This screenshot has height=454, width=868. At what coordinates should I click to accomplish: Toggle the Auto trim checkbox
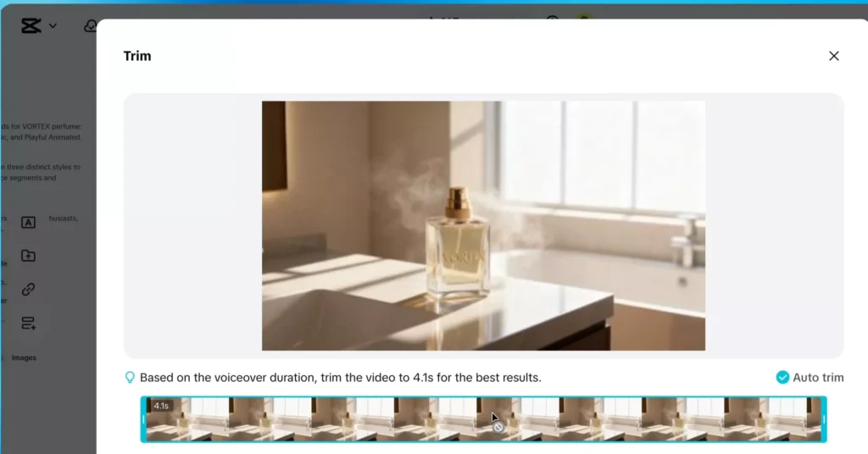(782, 378)
